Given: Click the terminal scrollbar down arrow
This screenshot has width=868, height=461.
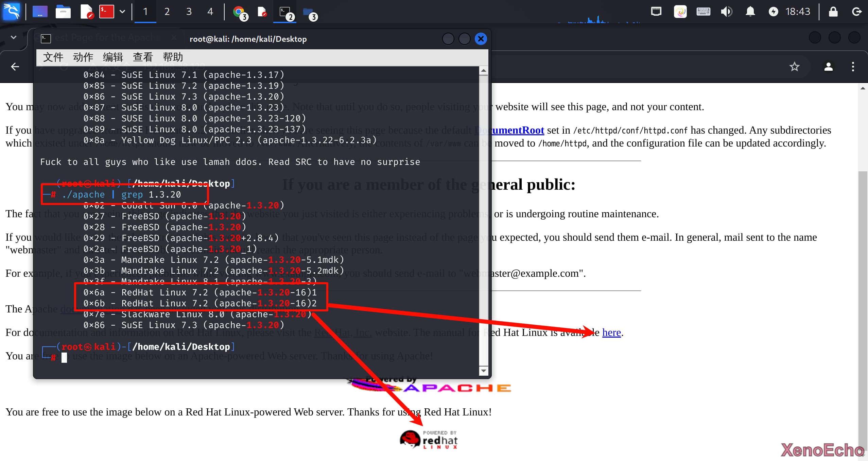Looking at the screenshot, I should (x=483, y=371).
